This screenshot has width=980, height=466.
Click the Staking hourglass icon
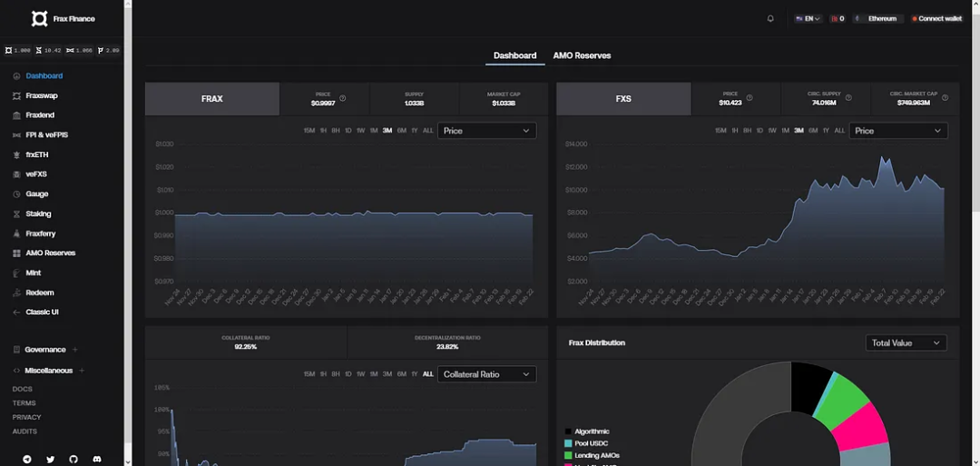coord(17,213)
